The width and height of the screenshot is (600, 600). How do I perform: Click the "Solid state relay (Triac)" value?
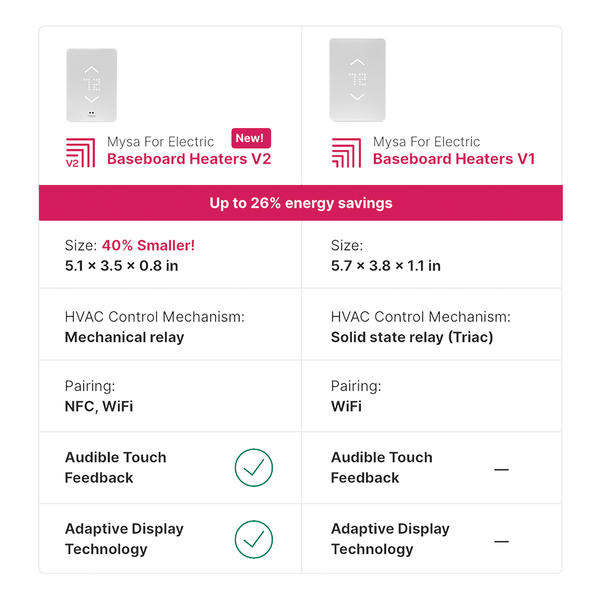(x=412, y=338)
